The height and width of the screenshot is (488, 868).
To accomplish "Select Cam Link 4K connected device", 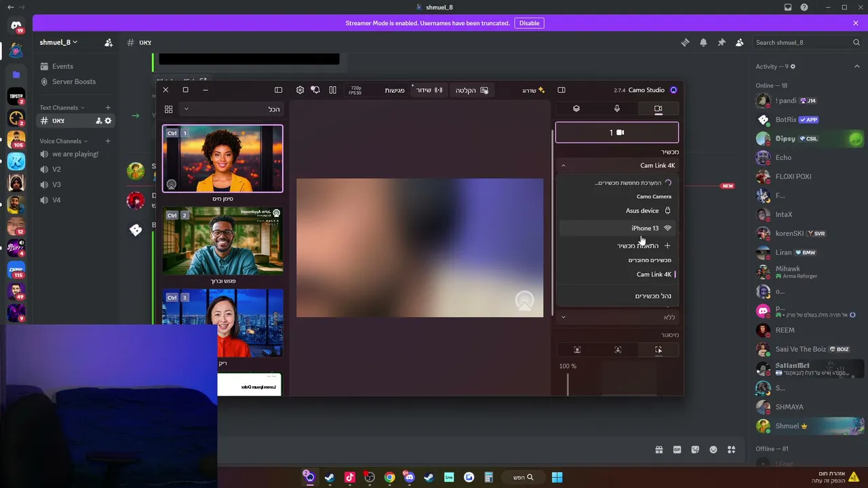I will click(x=617, y=274).
